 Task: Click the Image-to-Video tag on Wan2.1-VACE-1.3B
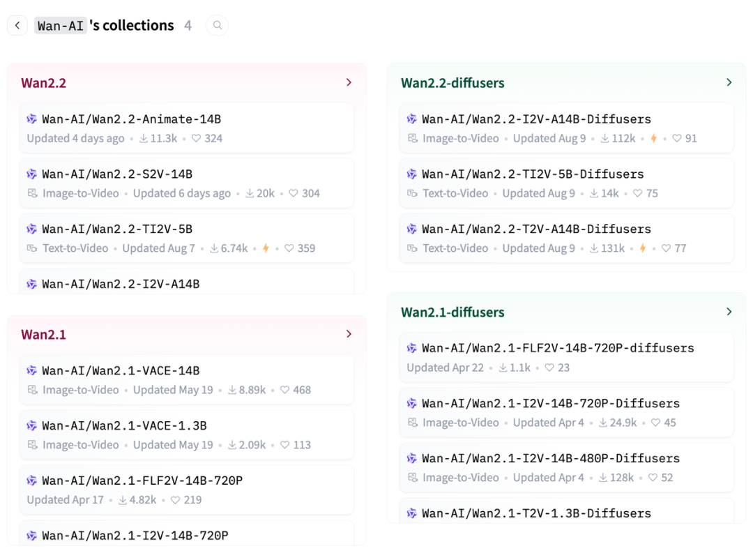tap(73, 445)
